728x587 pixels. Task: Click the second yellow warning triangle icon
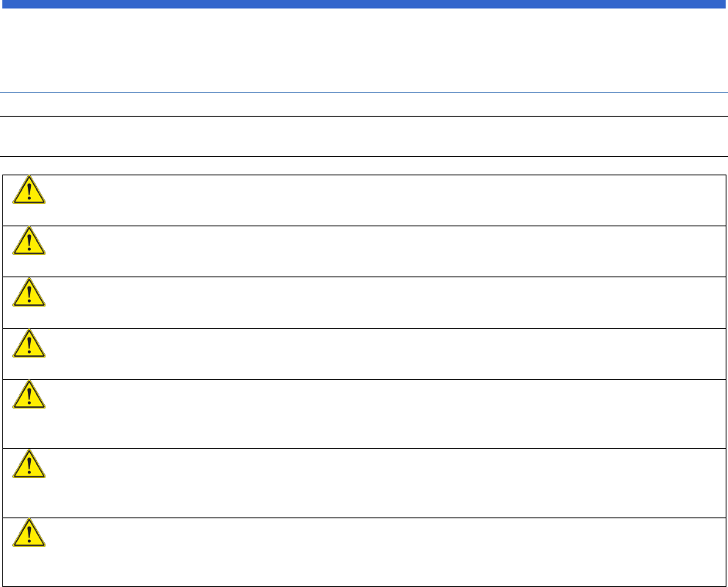29,243
